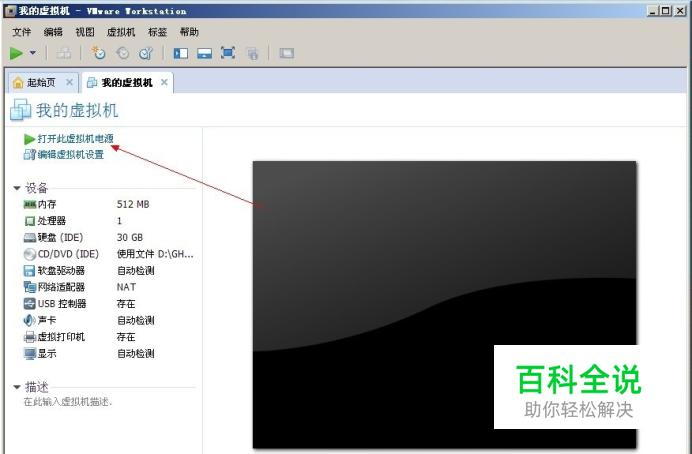Click the 在此输入虚拟机描述 field

tap(68, 402)
